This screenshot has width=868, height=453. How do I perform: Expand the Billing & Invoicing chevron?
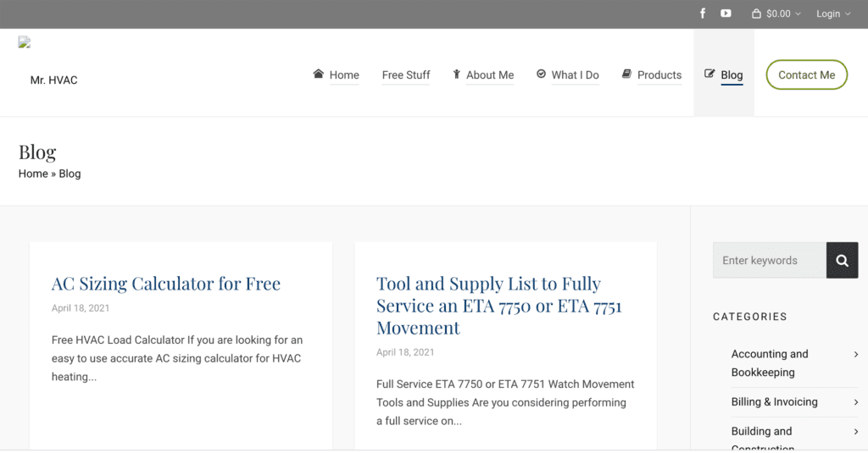pos(856,402)
